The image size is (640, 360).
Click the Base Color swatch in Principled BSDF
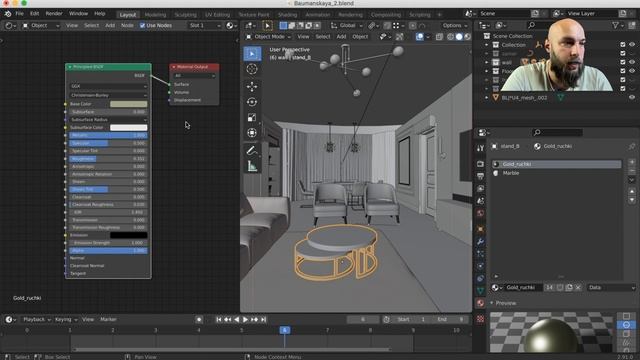[x=129, y=104]
